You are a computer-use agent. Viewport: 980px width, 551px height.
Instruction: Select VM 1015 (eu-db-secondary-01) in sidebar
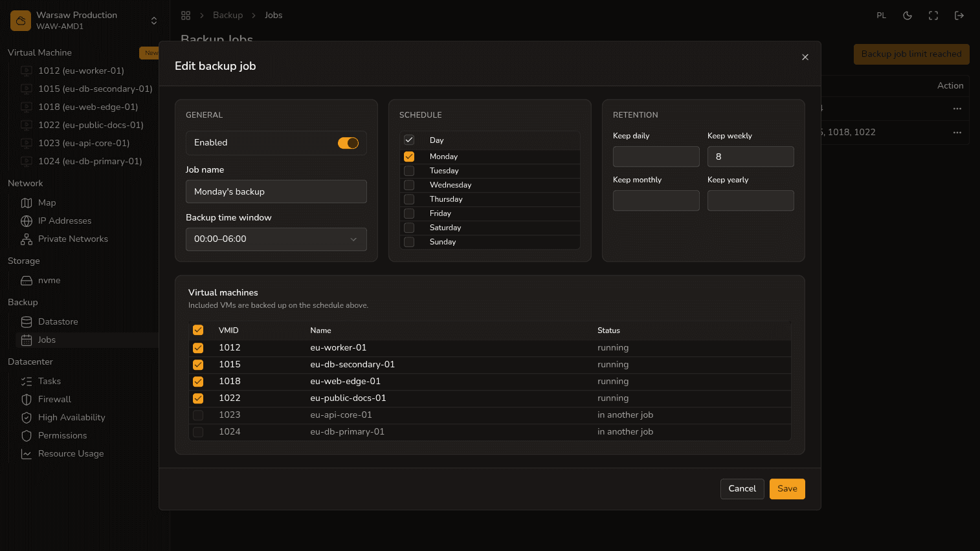click(95, 89)
